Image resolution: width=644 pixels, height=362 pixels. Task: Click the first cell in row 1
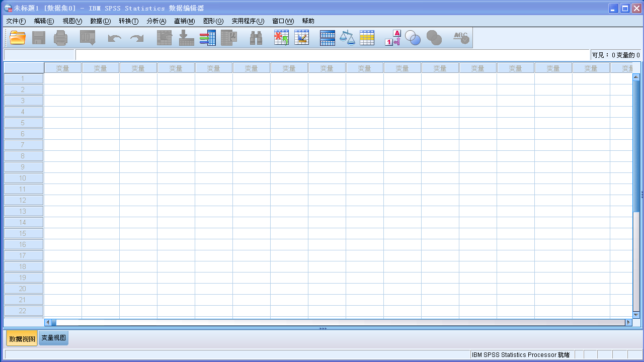(63, 78)
